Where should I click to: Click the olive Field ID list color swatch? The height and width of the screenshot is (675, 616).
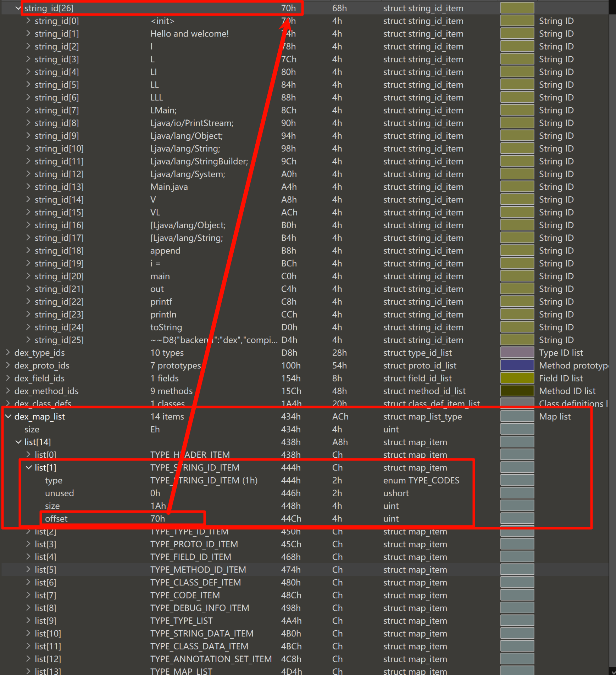517,378
